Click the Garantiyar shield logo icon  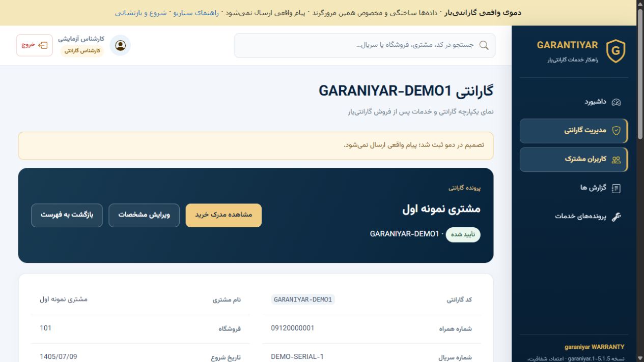coord(615,51)
